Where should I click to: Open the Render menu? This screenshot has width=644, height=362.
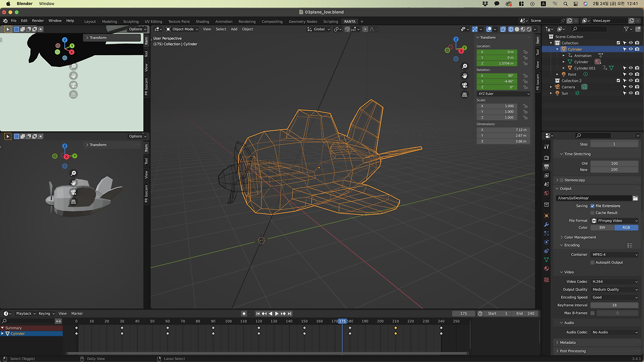point(38,21)
